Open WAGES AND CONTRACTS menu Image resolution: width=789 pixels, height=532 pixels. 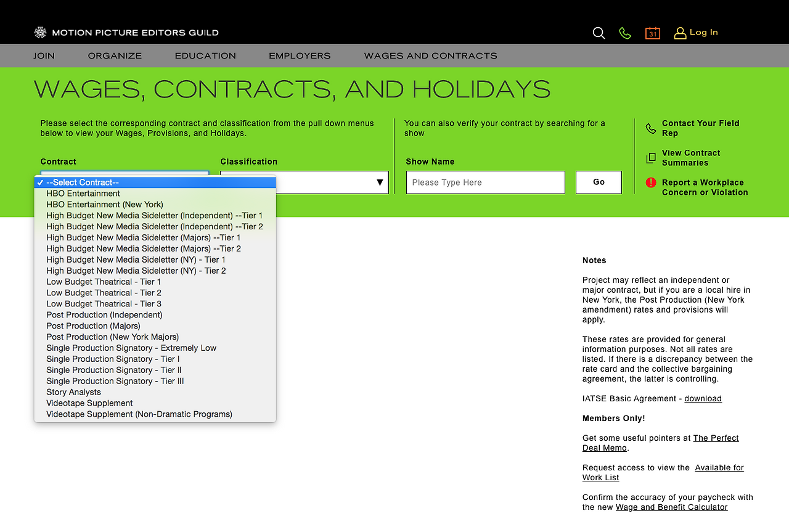[x=431, y=56]
